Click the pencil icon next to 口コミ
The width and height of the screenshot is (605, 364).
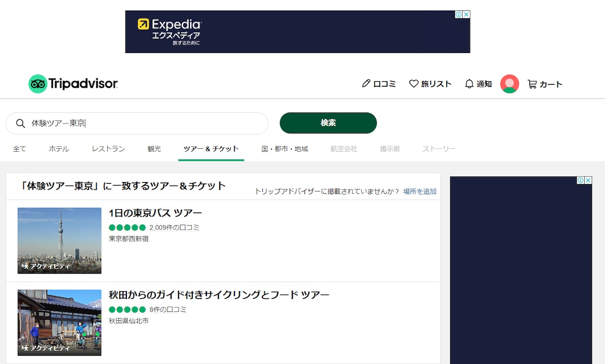(366, 84)
